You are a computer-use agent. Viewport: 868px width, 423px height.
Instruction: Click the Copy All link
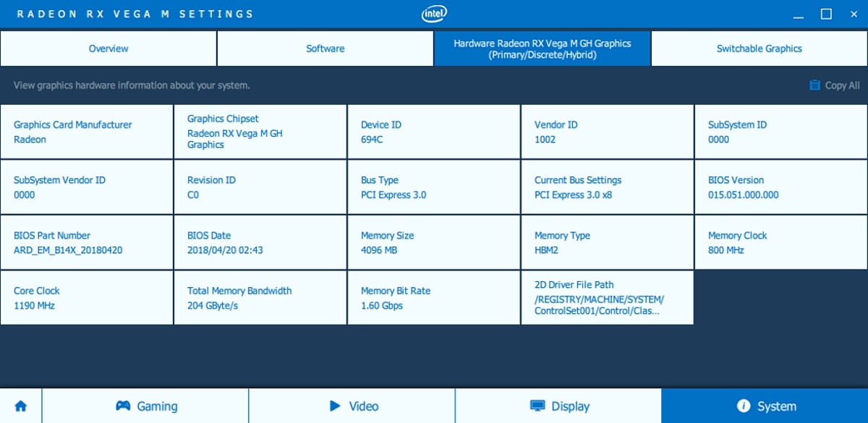coord(835,85)
